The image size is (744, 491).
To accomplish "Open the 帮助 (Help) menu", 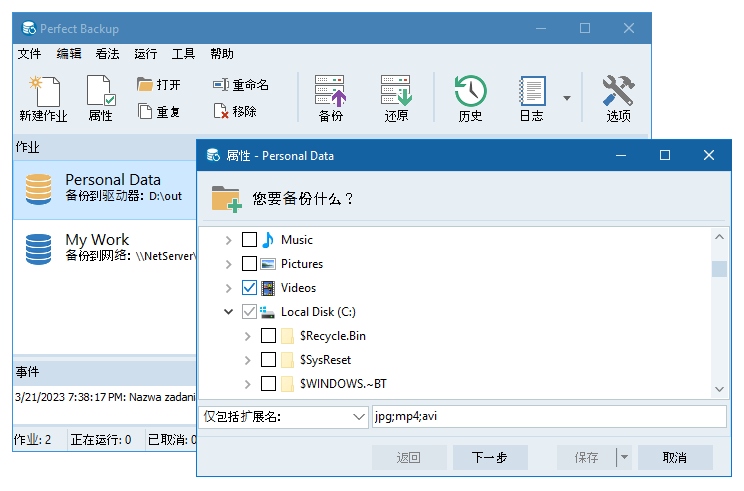I will click(222, 54).
